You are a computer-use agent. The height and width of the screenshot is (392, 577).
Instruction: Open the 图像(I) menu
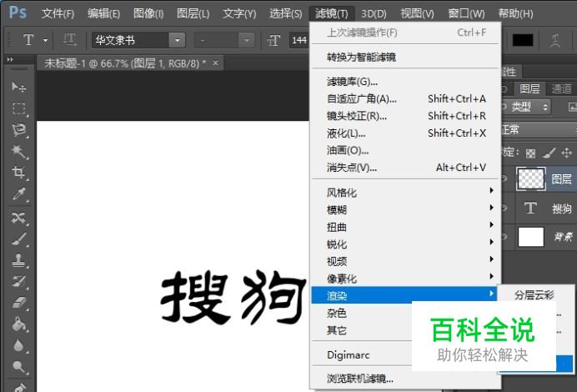click(148, 13)
